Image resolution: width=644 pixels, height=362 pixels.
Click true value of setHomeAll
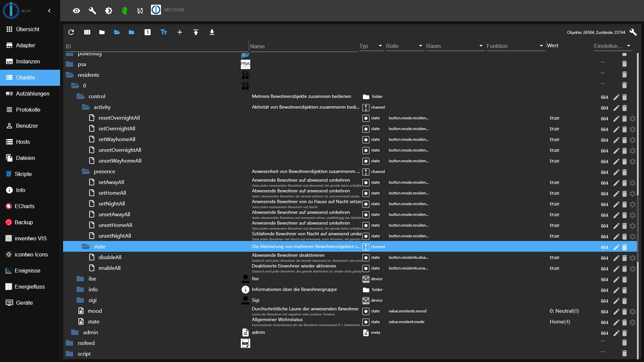(554, 193)
